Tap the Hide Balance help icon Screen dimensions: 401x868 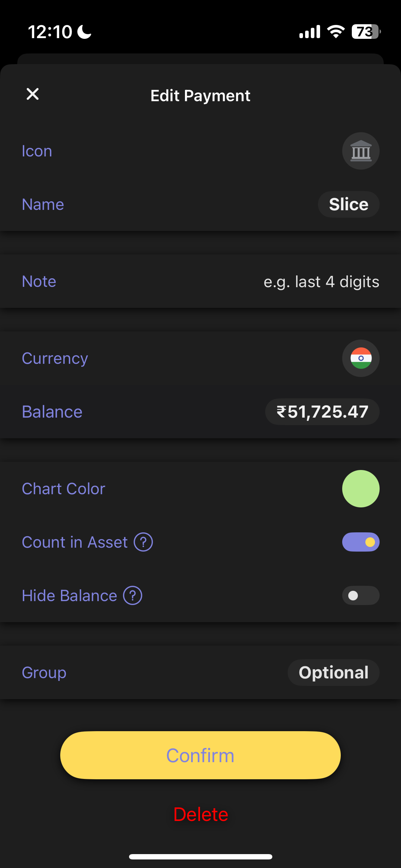tap(133, 596)
